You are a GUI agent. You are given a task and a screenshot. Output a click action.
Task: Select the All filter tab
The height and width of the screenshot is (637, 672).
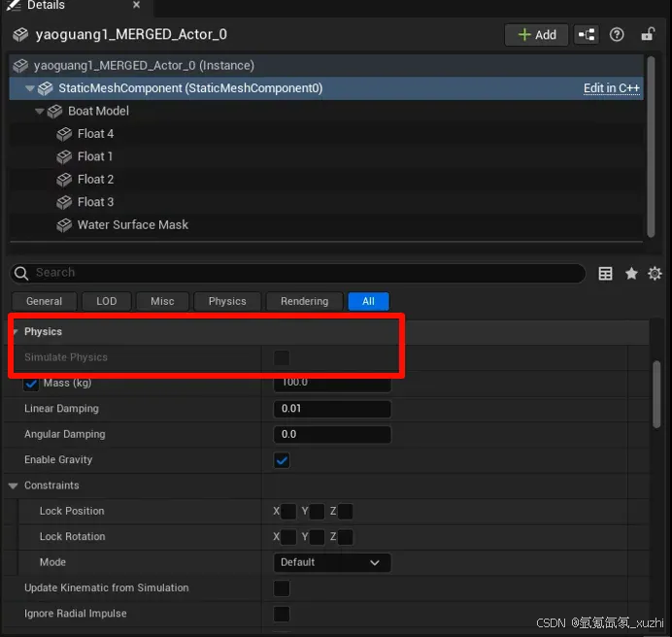point(369,301)
